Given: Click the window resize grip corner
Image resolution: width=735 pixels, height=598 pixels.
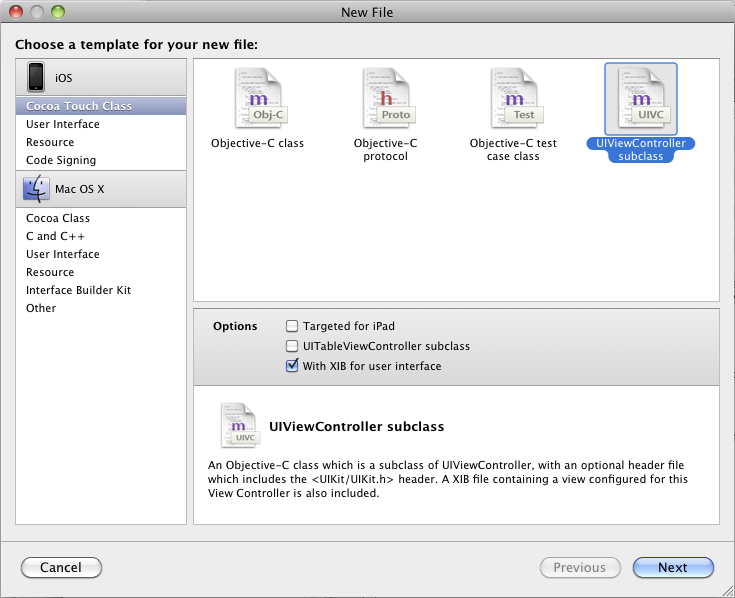Looking at the screenshot, I should [728, 591].
